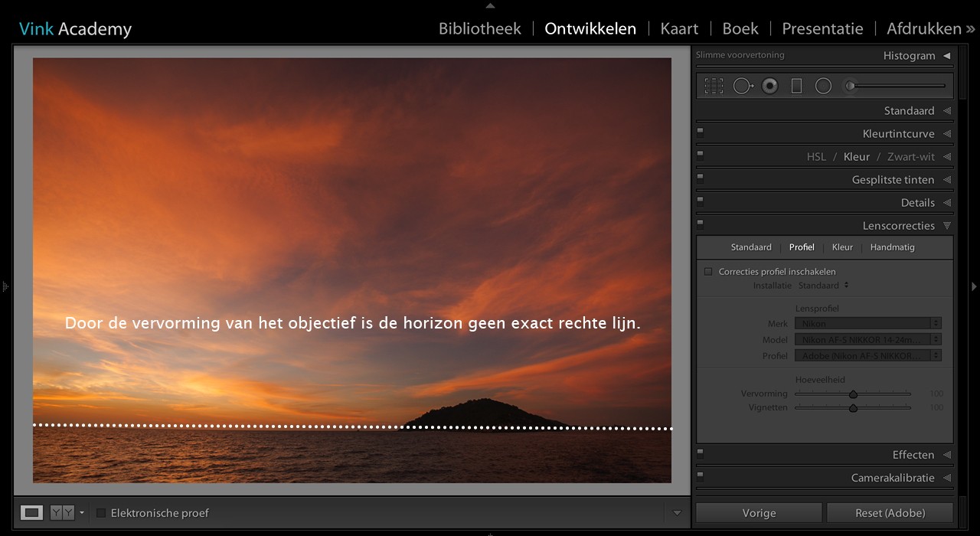Pick the Adjustment Brush tool
The height and width of the screenshot is (536, 980).
(850, 86)
